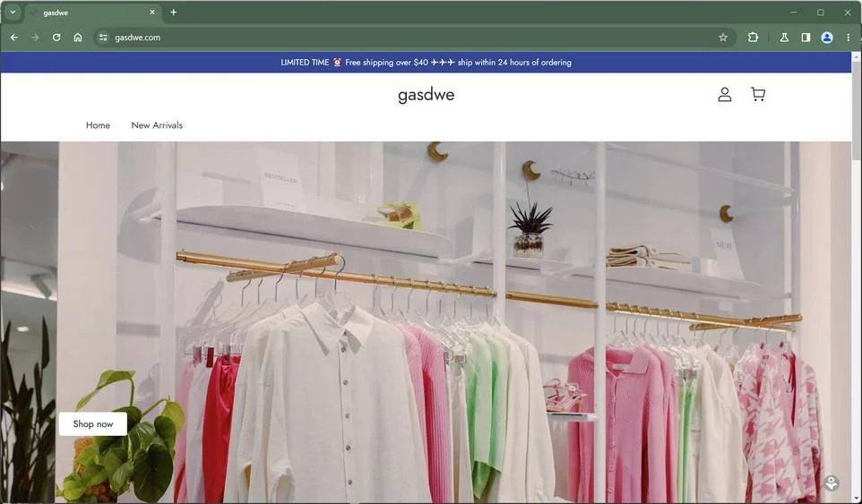View site information icon in address bar

(x=103, y=38)
